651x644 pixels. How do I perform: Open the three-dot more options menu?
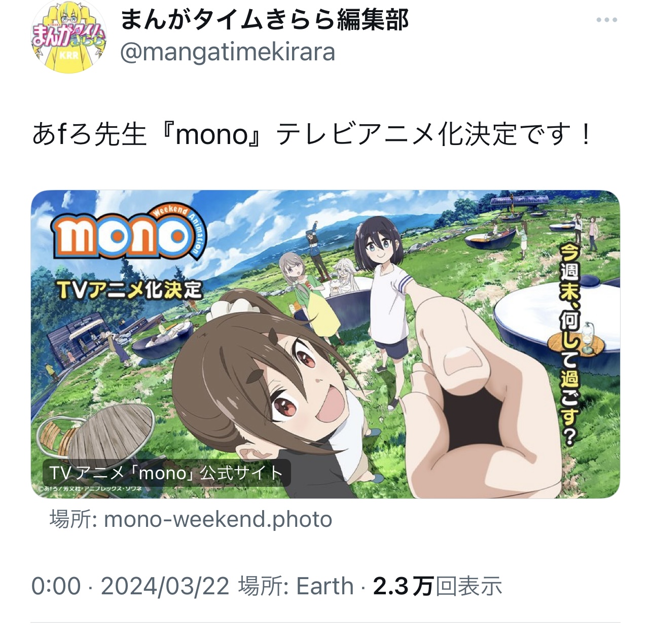pos(606,20)
